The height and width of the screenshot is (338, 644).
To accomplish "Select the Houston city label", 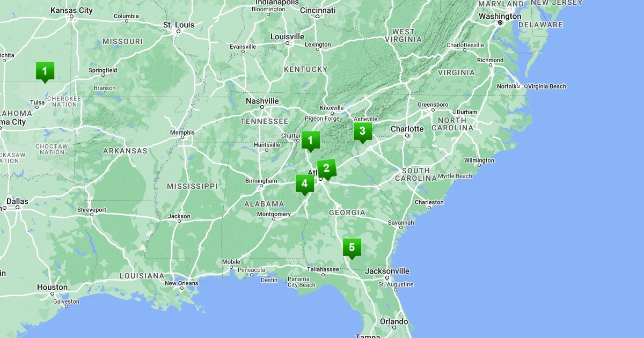I will pos(52,287).
